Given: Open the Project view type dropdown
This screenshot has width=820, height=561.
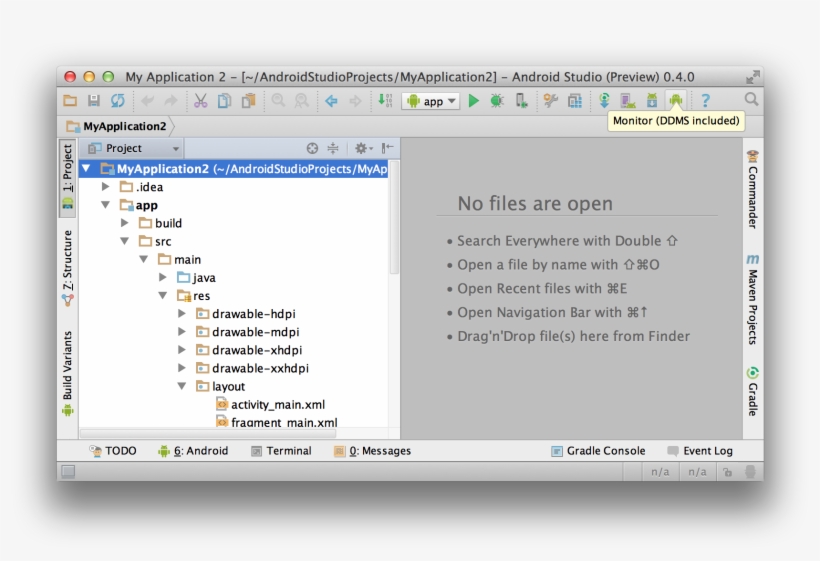Looking at the screenshot, I should coord(133,148).
